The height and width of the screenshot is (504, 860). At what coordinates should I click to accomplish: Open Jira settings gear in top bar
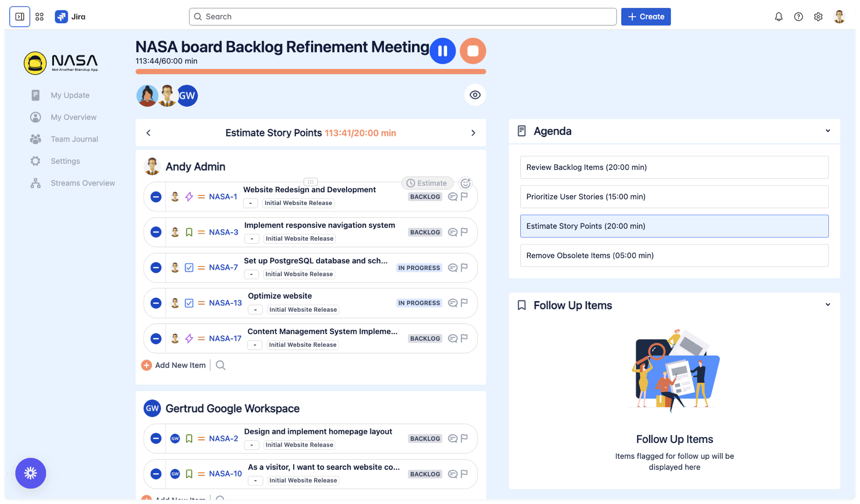tap(818, 17)
